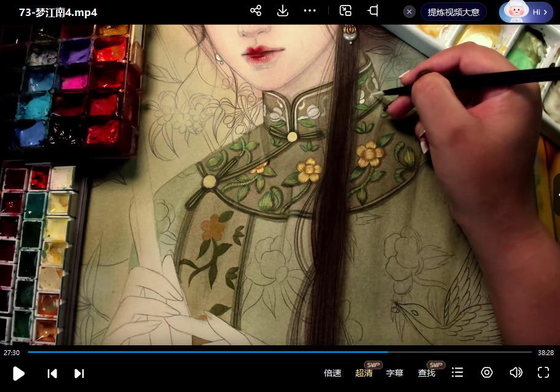Play the paused video
Image resolution: width=560 pixels, height=392 pixels.
click(x=18, y=373)
